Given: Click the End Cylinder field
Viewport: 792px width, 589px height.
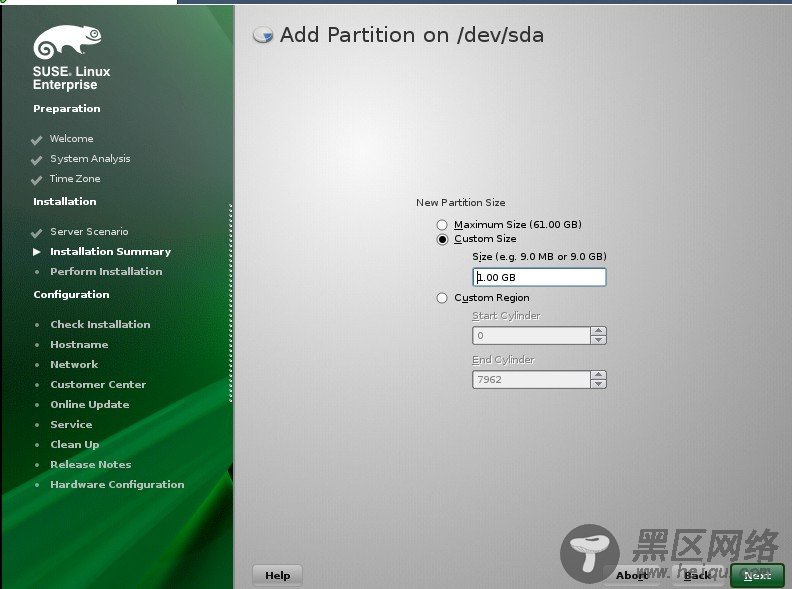Looking at the screenshot, I should [x=531, y=379].
